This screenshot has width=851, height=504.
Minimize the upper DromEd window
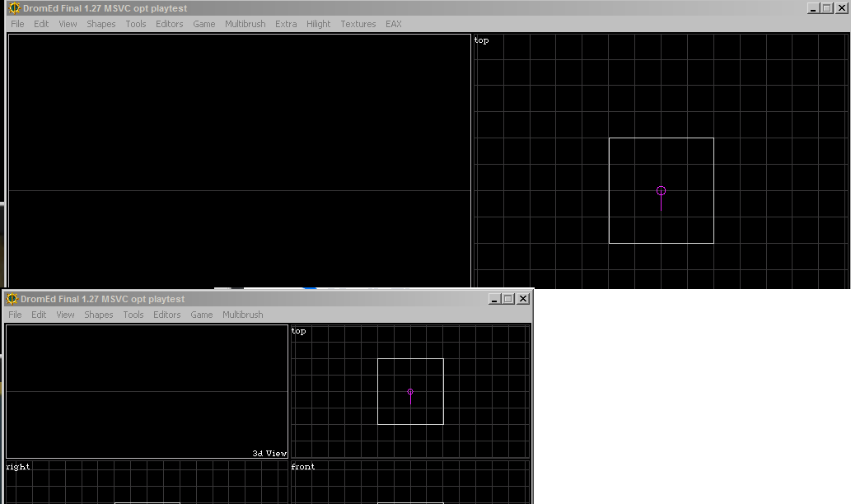click(813, 8)
